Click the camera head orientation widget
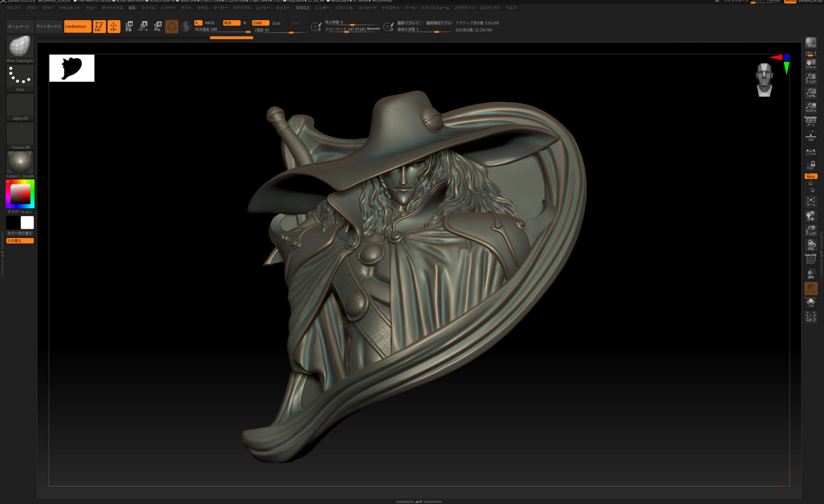 764,80
